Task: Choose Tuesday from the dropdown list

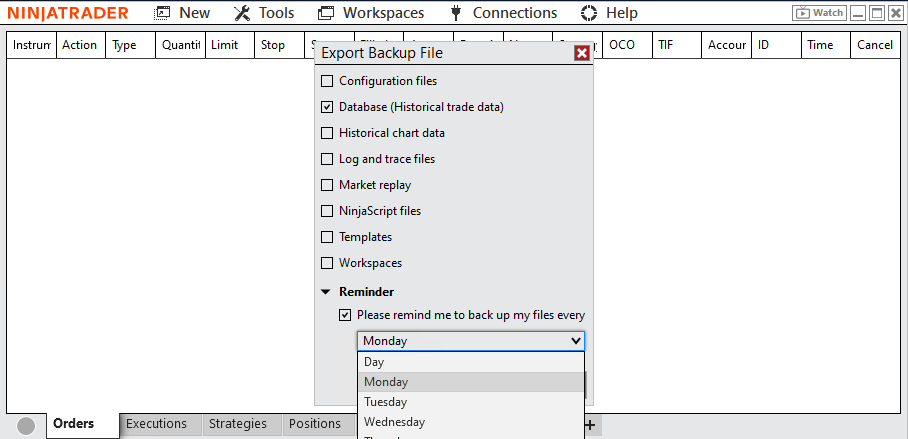Action: 385,402
